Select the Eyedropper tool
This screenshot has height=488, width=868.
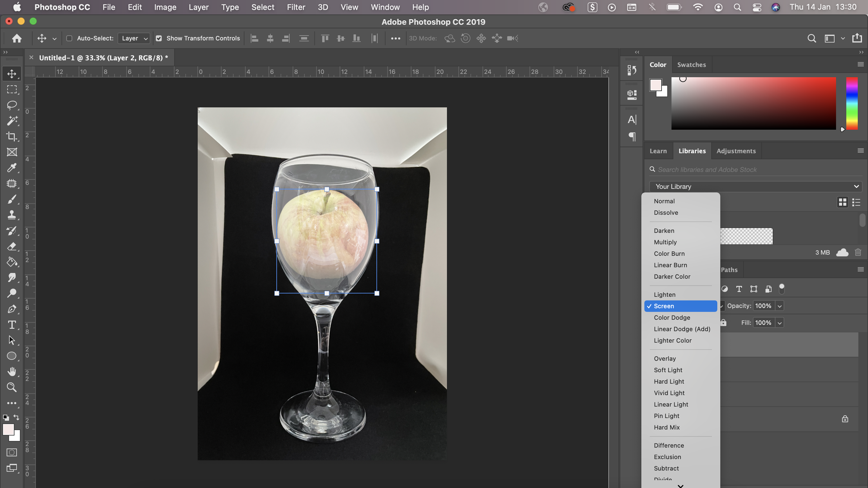coord(12,168)
